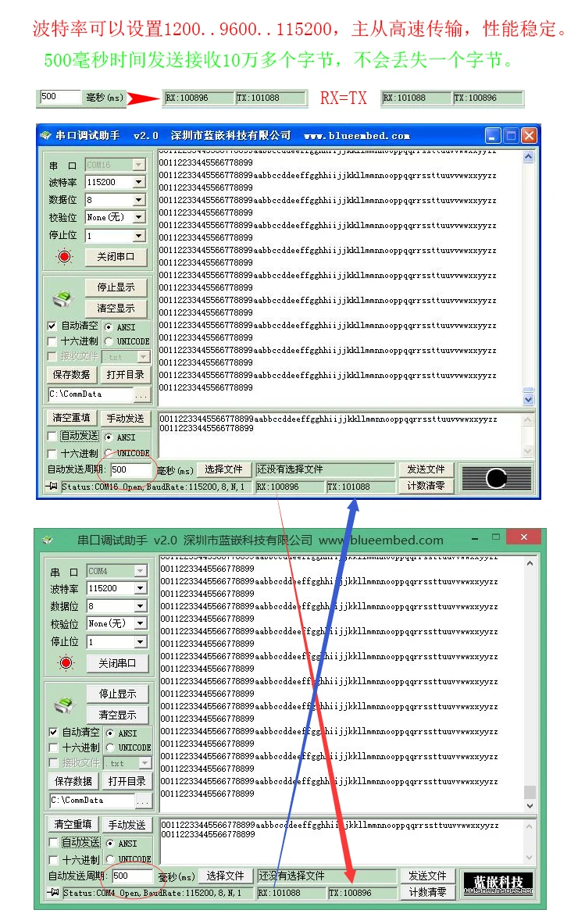Open 数据位 dropdown in upper window

click(139, 200)
